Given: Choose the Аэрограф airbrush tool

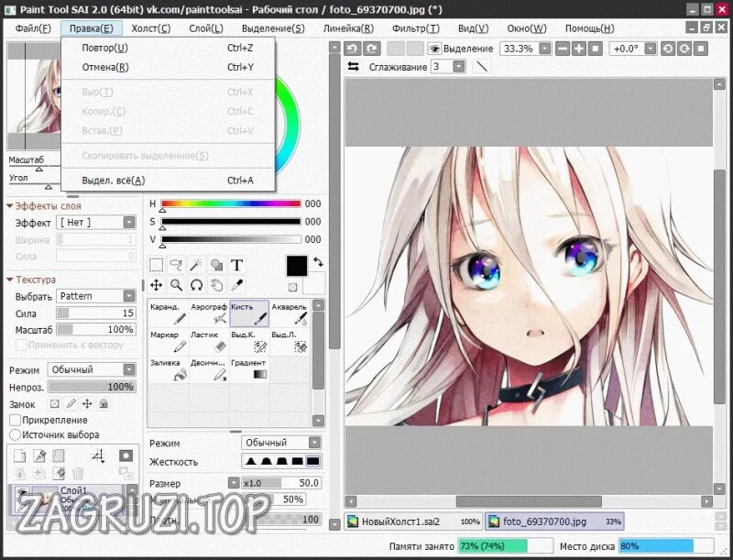Looking at the screenshot, I should [x=209, y=313].
